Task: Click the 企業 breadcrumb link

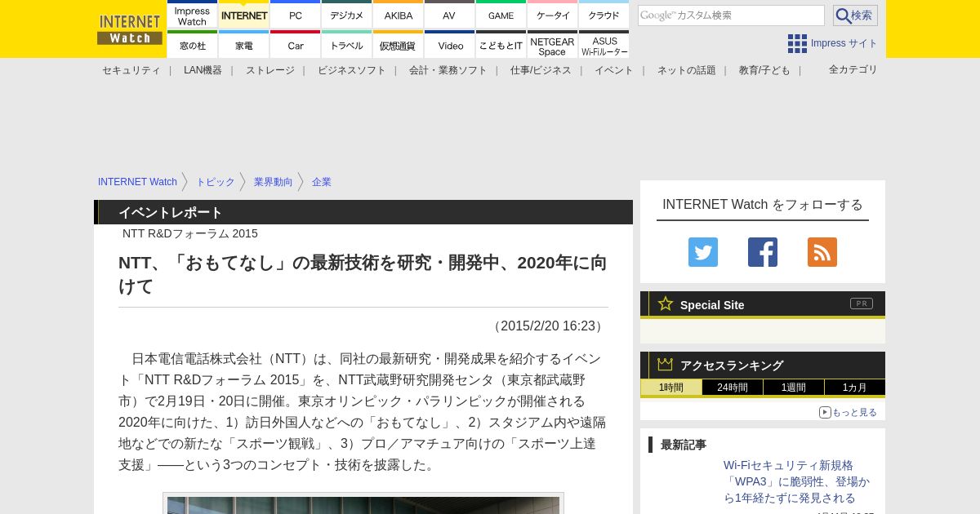Action: 322,182
